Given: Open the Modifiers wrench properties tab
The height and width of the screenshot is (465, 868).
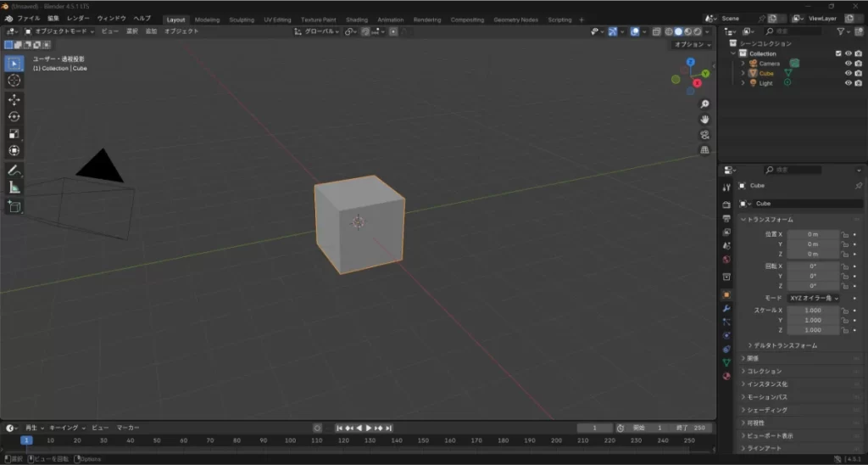Looking at the screenshot, I should pos(726,308).
